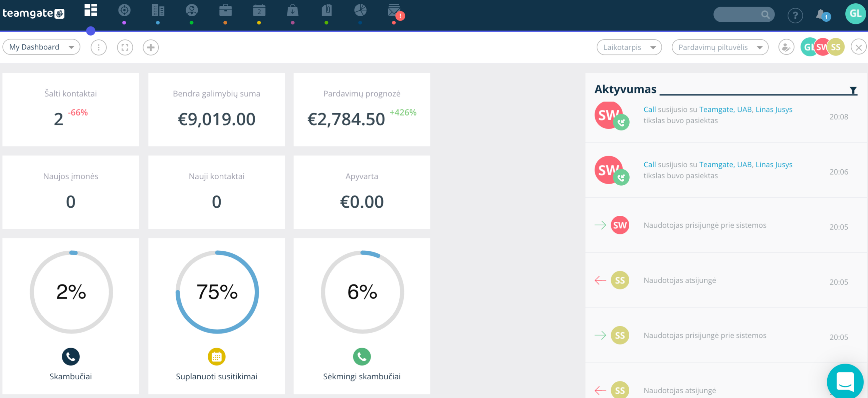Open the live chat bubble button

(845, 381)
